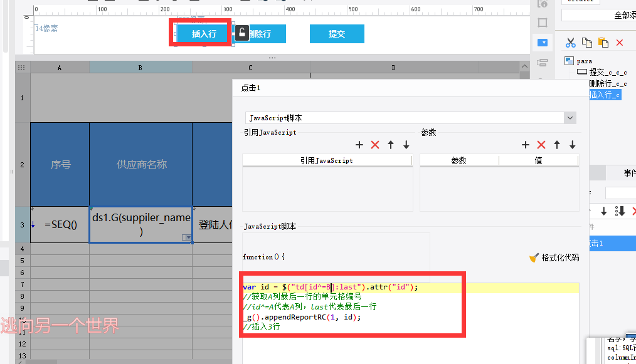The image size is (636, 364).
Task: Select row 3 header in grid
Action: point(23,224)
